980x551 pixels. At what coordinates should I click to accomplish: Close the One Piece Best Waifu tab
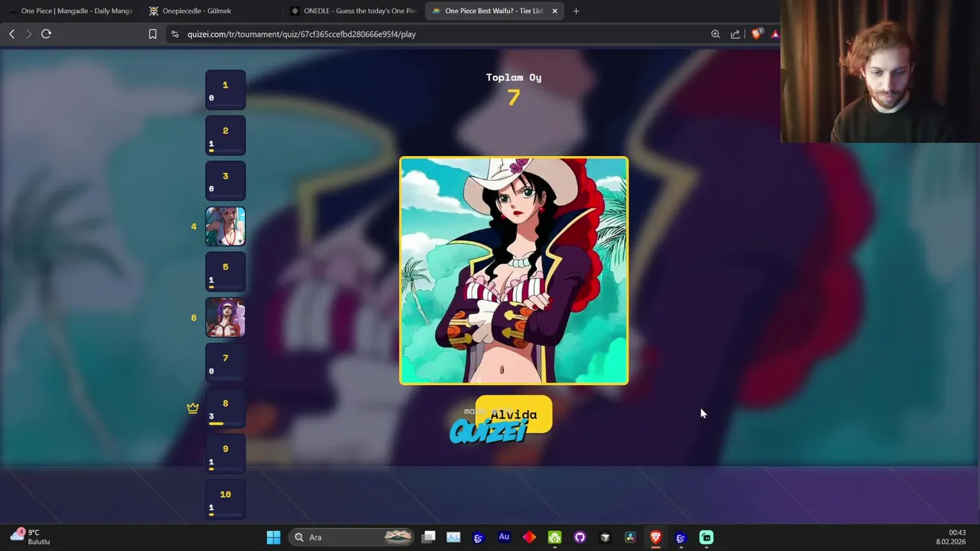click(554, 11)
